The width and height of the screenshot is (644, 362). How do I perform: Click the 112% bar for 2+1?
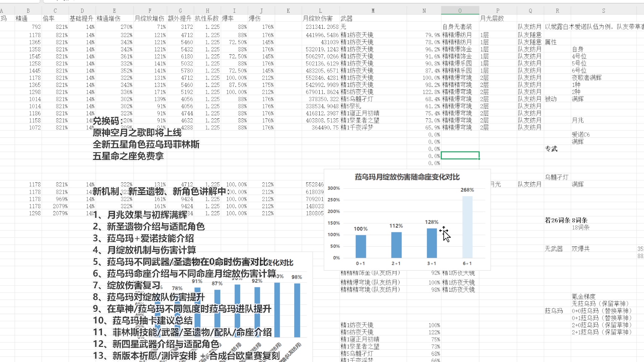click(396, 245)
